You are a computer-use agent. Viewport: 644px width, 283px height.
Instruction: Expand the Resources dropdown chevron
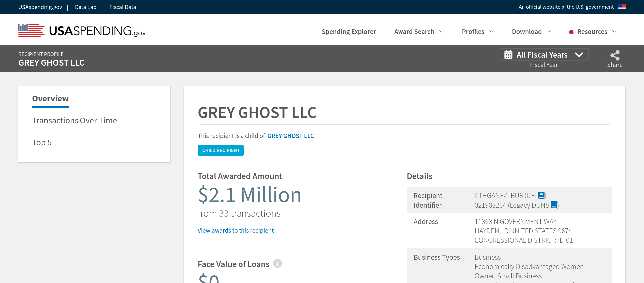point(614,31)
